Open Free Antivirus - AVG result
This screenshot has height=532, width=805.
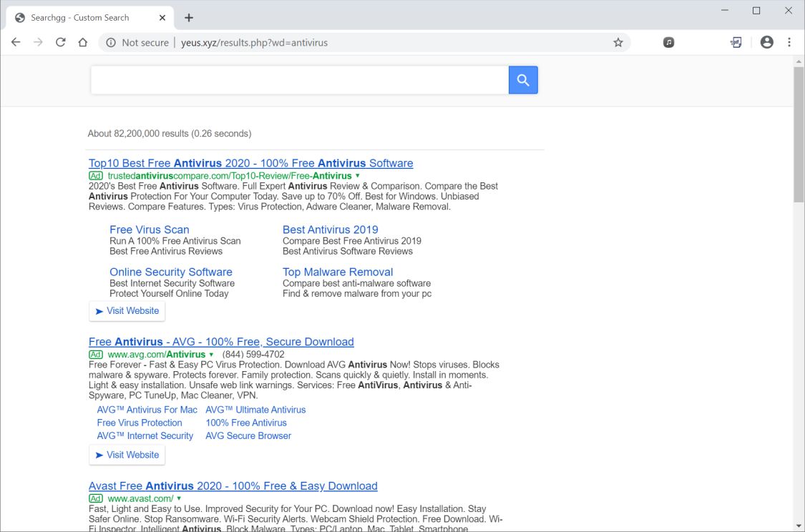[221, 342]
